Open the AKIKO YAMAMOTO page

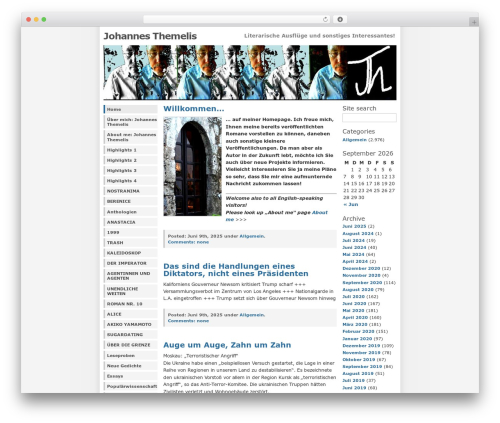click(x=131, y=324)
